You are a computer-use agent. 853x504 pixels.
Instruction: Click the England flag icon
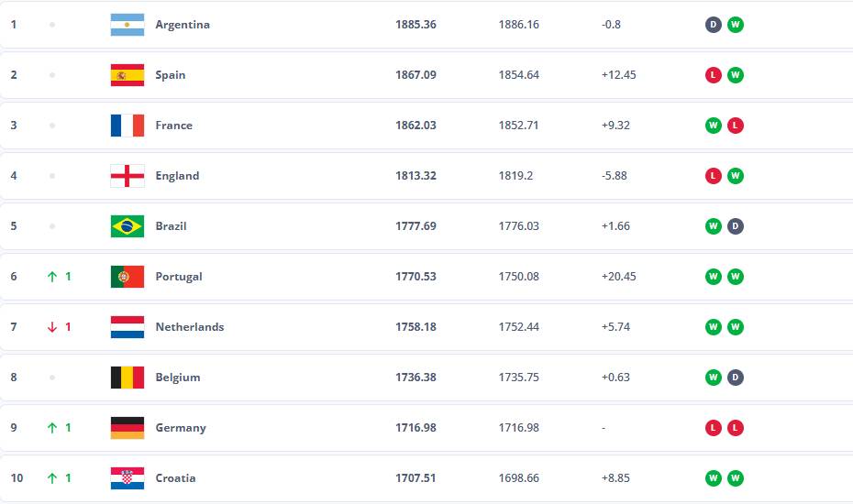click(x=127, y=176)
